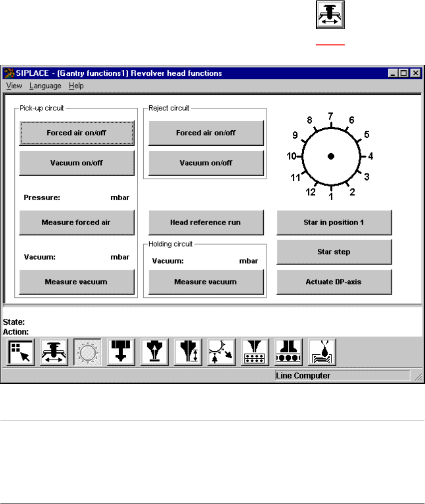Click segment number 12 on dial
The width and height of the screenshot is (425, 504).
coord(310,192)
